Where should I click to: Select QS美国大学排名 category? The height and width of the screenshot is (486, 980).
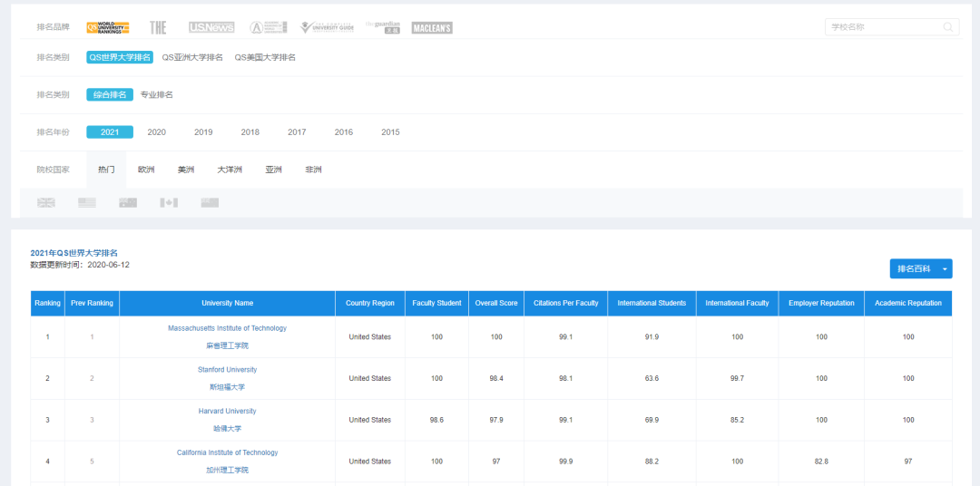pos(265,57)
